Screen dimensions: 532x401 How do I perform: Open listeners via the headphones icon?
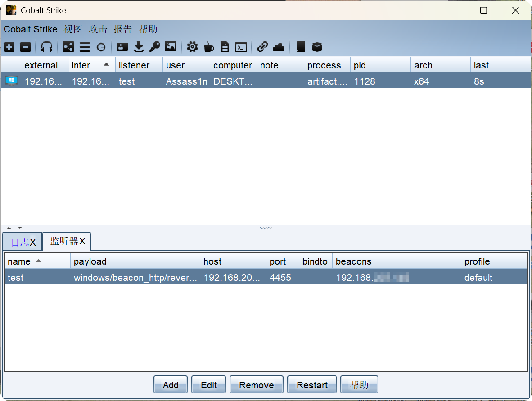(x=46, y=47)
